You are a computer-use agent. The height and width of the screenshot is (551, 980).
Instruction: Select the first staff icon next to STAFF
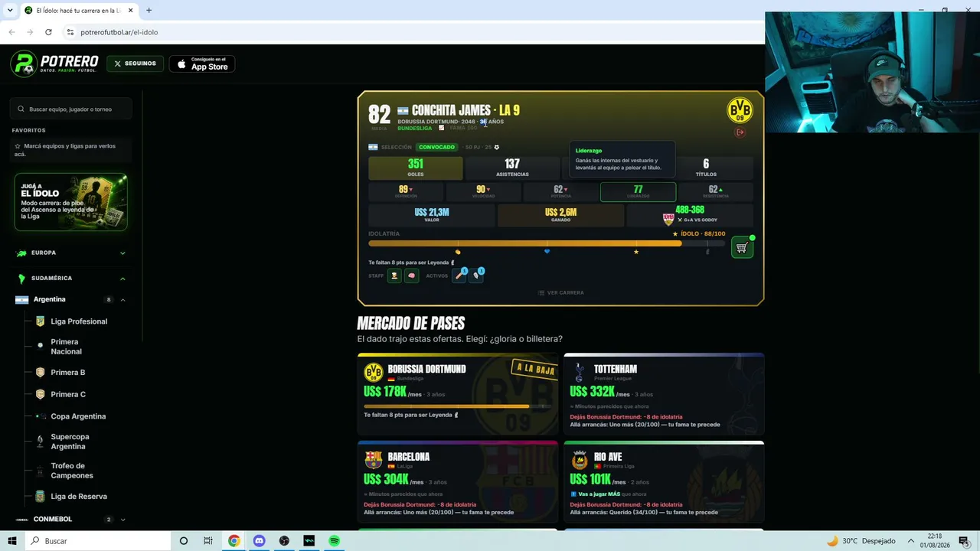394,275
